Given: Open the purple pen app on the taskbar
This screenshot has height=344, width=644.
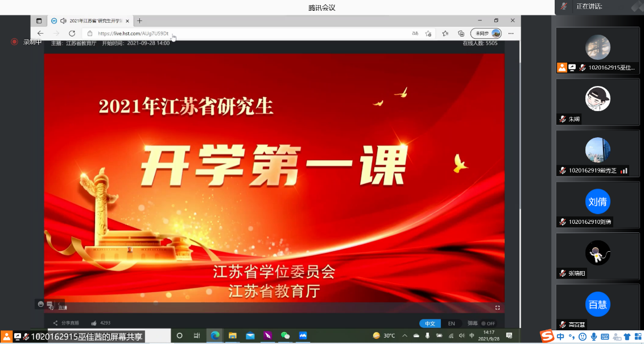Looking at the screenshot, I should click(x=268, y=336).
